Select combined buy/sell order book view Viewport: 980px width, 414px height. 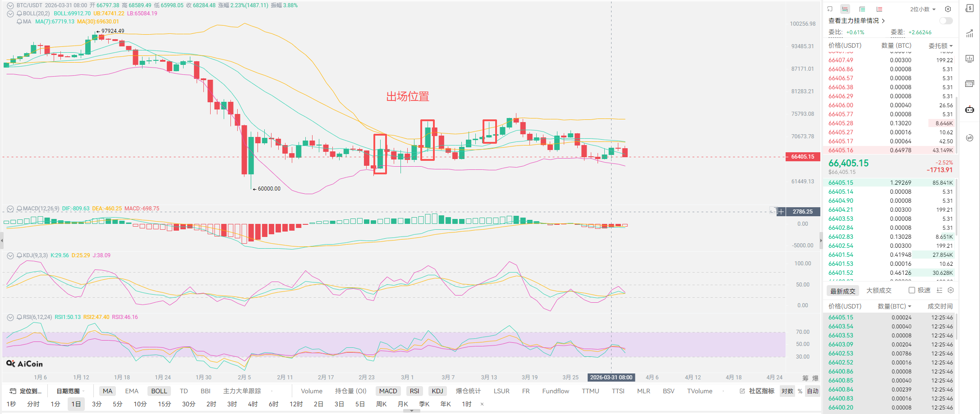pyautogui.click(x=845, y=9)
